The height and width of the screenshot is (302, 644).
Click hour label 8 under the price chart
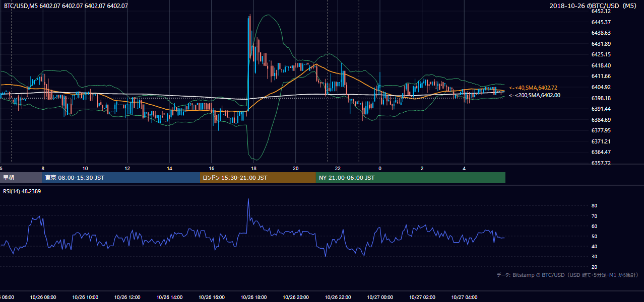point(43,168)
